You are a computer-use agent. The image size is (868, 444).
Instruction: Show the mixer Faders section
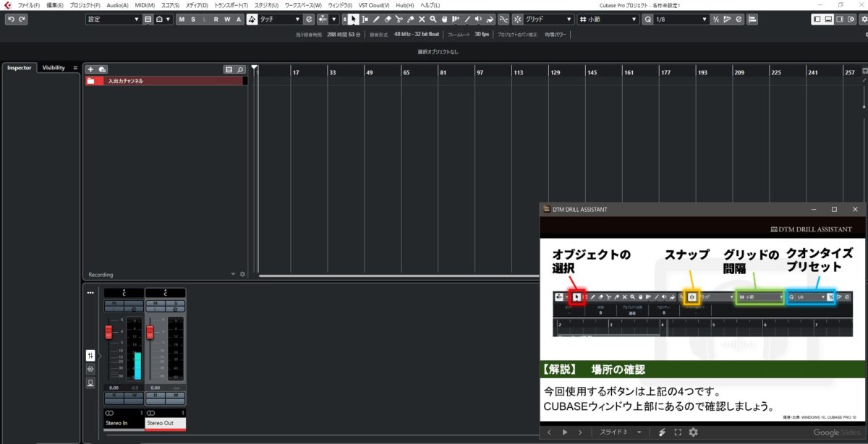pos(90,356)
